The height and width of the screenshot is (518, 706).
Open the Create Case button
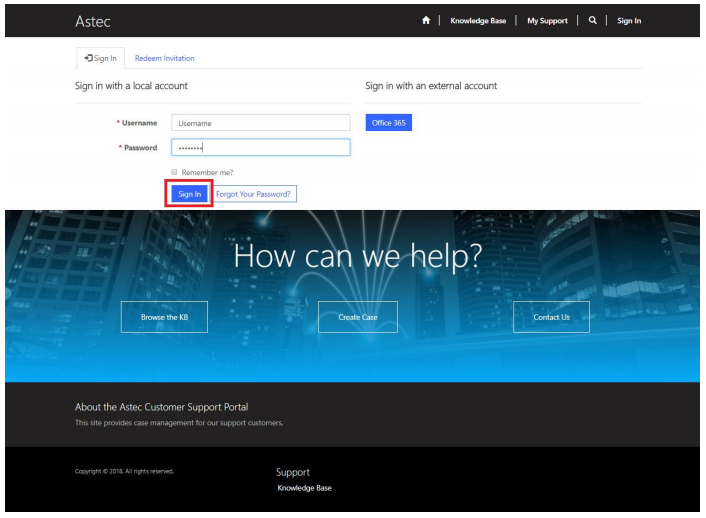[357, 317]
